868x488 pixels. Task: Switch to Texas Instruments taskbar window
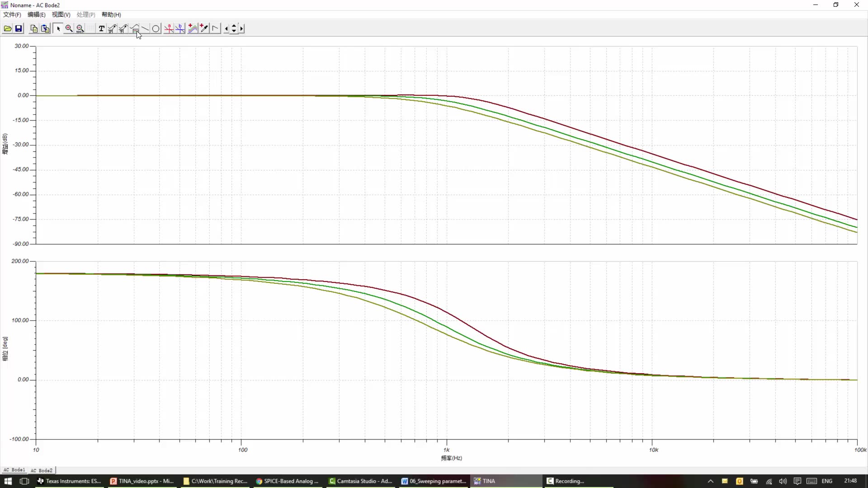coord(70,481)
